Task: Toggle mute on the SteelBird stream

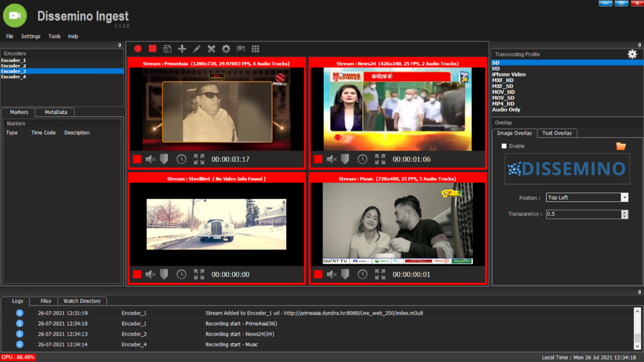Action: [150, 274]
